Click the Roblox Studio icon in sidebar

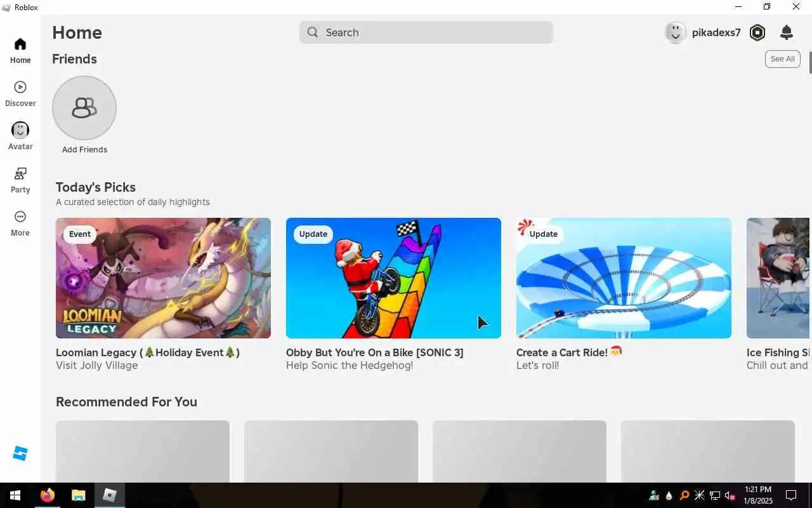tap(20, 453)
